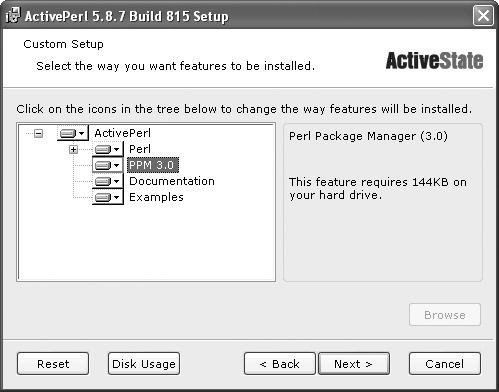Cancel the ActivePerl setup

coord(445,364)
